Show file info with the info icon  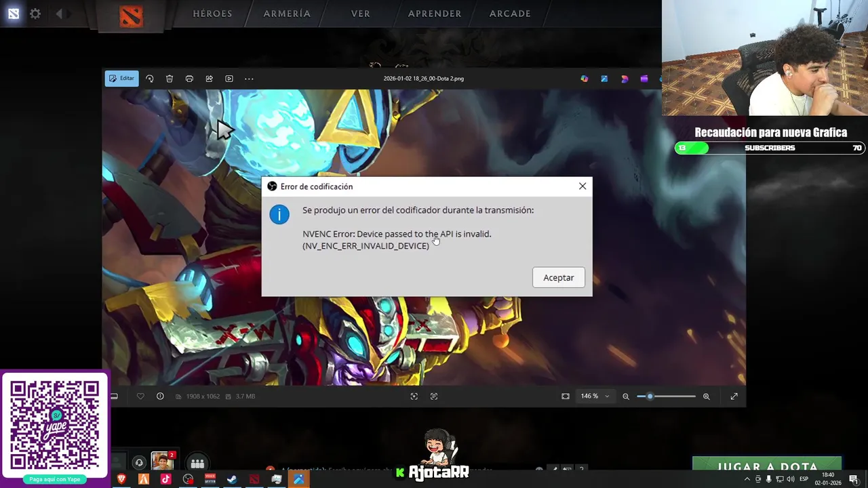point(160,396)
